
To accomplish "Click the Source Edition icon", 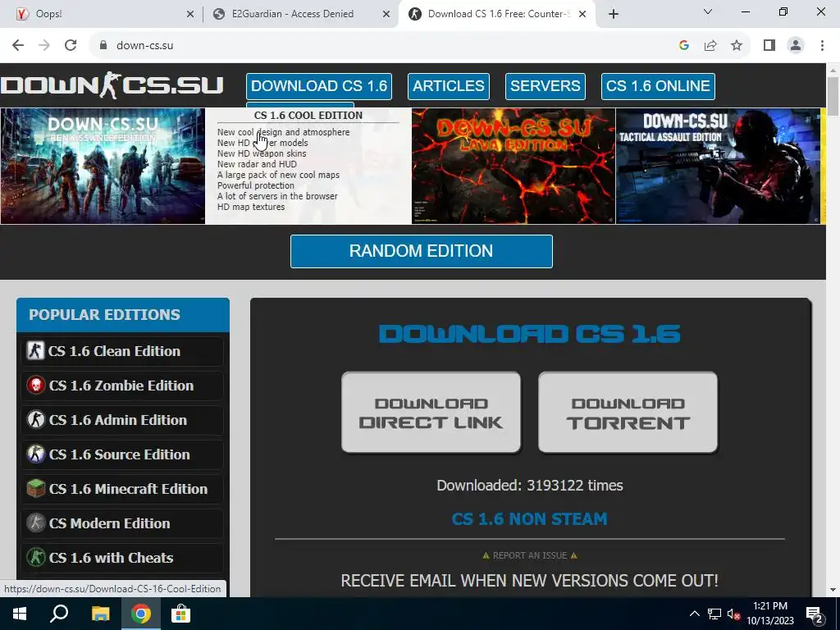I will click(36, 454).
